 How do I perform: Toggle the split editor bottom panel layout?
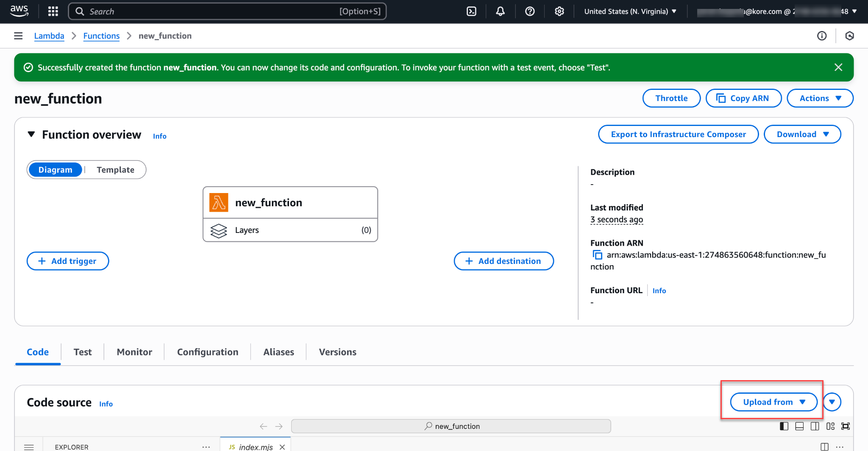(799, 426)
